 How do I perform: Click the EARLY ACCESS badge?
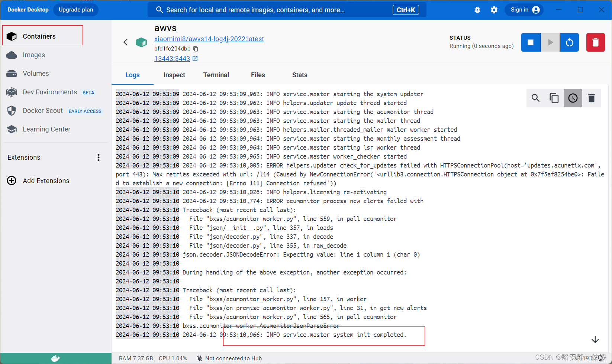(x=85, y=111)
